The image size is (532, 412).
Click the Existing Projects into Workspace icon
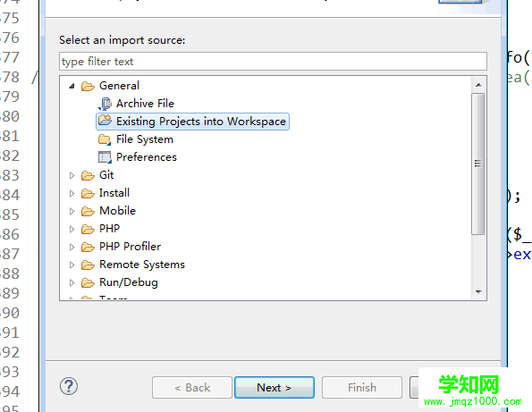click(105, 121)
